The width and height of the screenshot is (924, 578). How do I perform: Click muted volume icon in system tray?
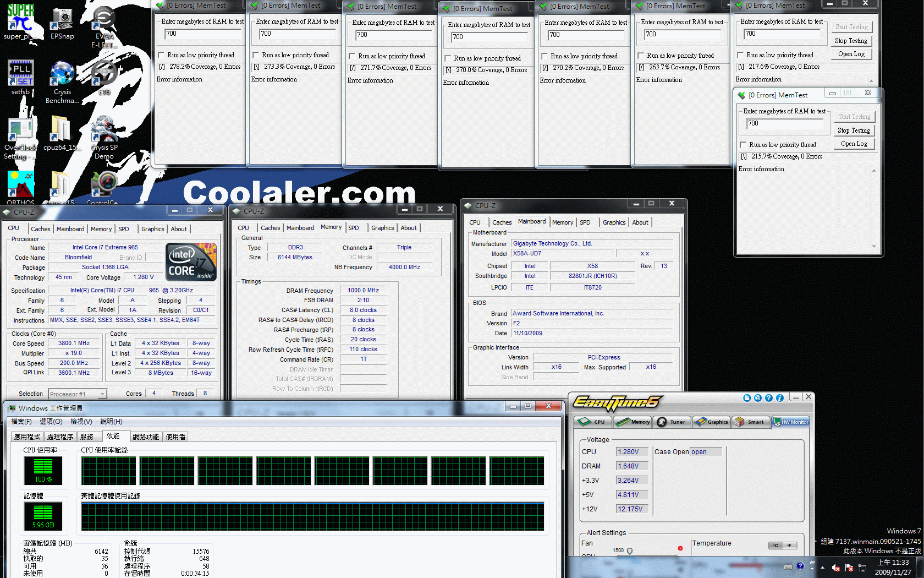(x=835, y=568)
